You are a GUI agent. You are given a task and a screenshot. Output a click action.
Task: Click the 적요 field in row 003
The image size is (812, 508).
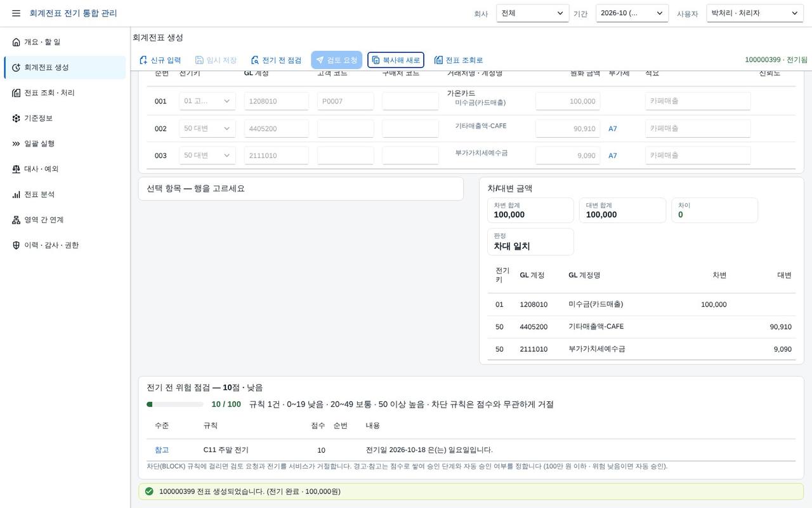pyautogui.click(x=698, y=156)
